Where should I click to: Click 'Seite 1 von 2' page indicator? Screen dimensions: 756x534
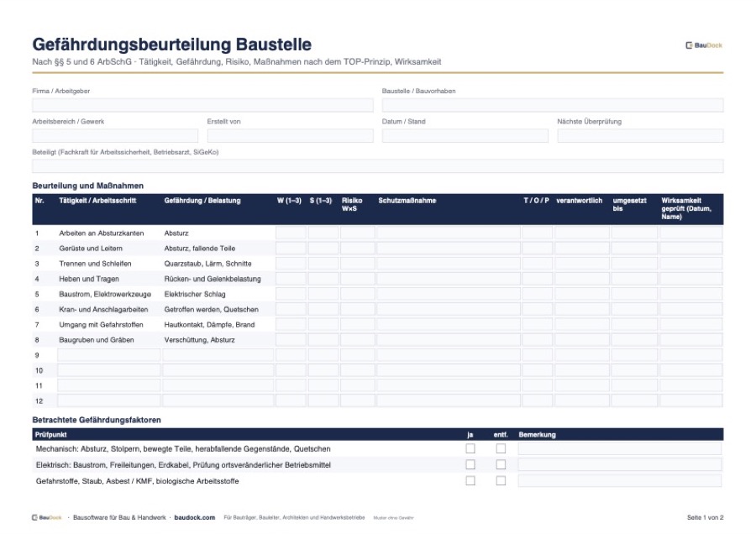[705, 517]
